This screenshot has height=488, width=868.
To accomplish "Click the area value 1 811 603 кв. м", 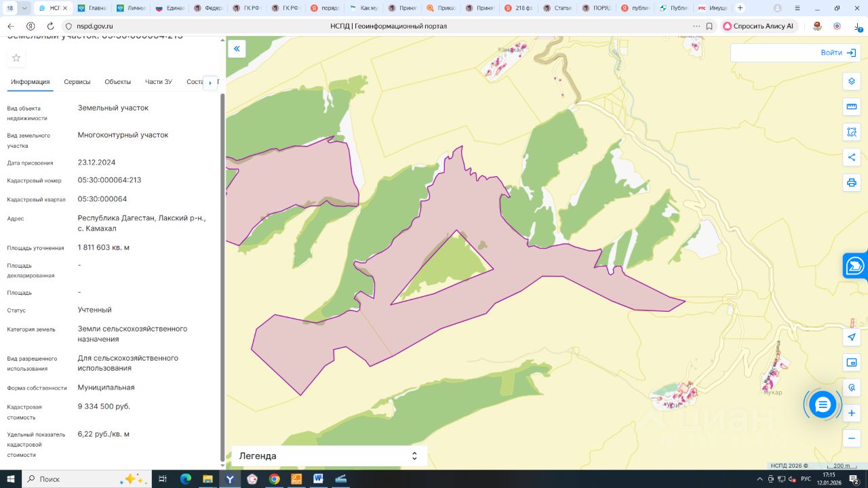I will point(104,248).
